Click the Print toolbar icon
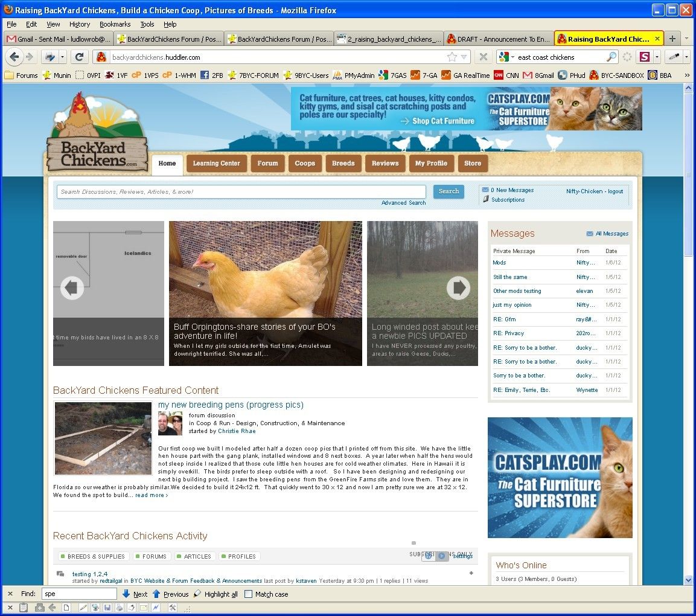This screenshot has height=616, width=696. click(x=49, y=57)
